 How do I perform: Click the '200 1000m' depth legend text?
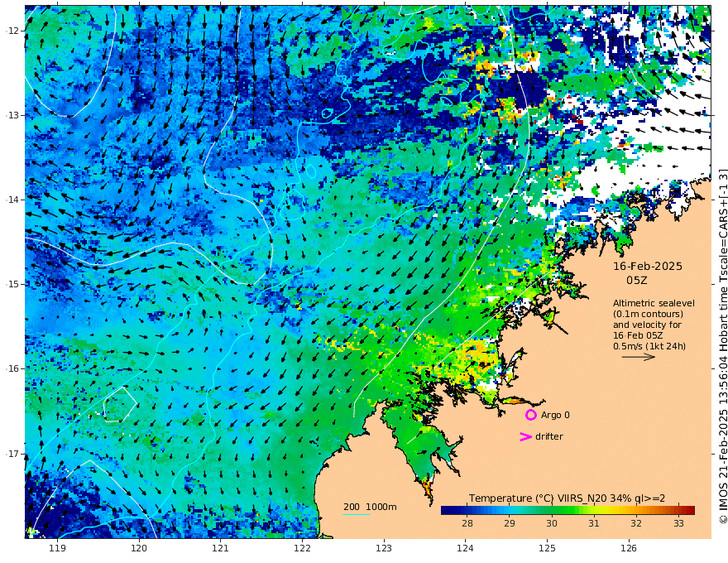pos(370,507)
